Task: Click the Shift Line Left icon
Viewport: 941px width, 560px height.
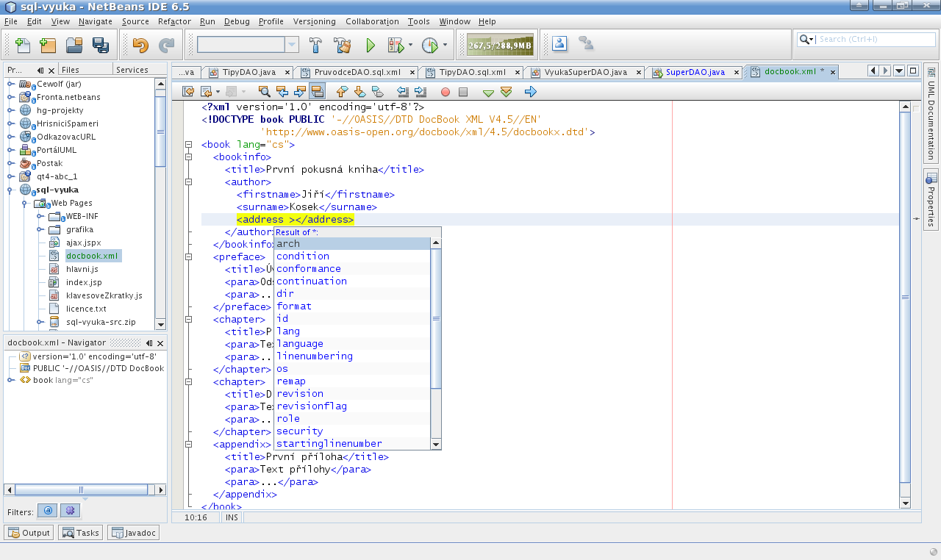Action: [x=402, y=92]
